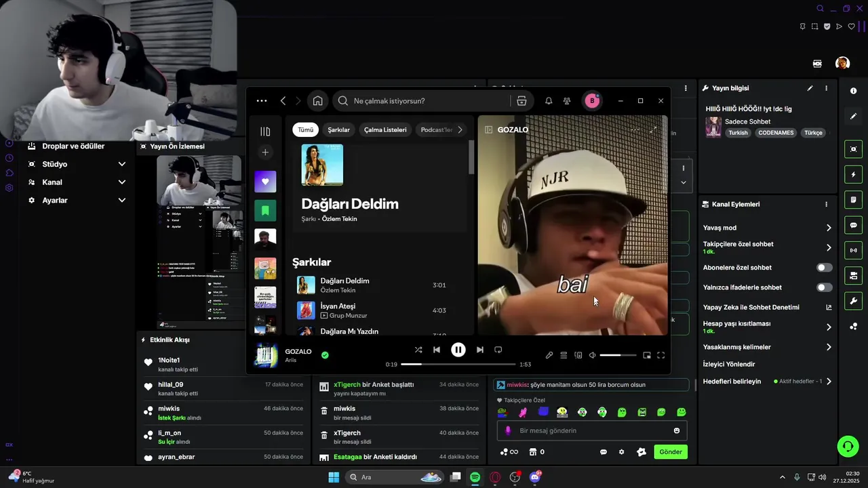Select Podcast'ler filter chip

tap(436, 129)
